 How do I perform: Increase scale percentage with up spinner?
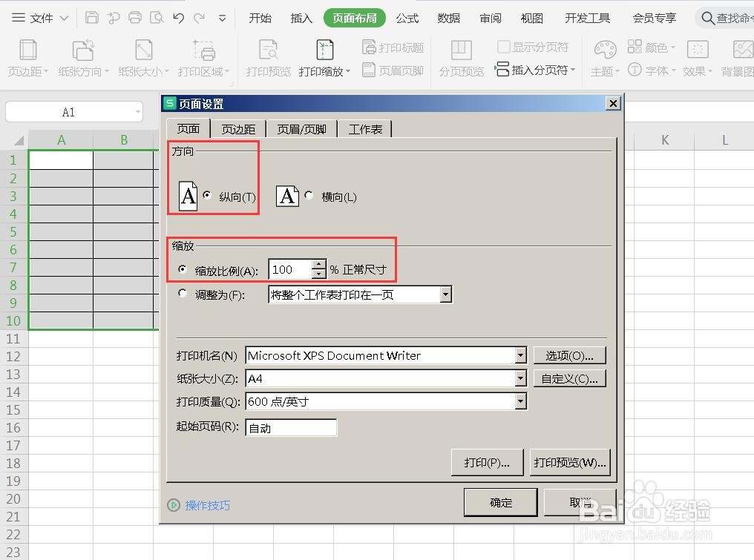pyautogui.click(x=319, y=264)
